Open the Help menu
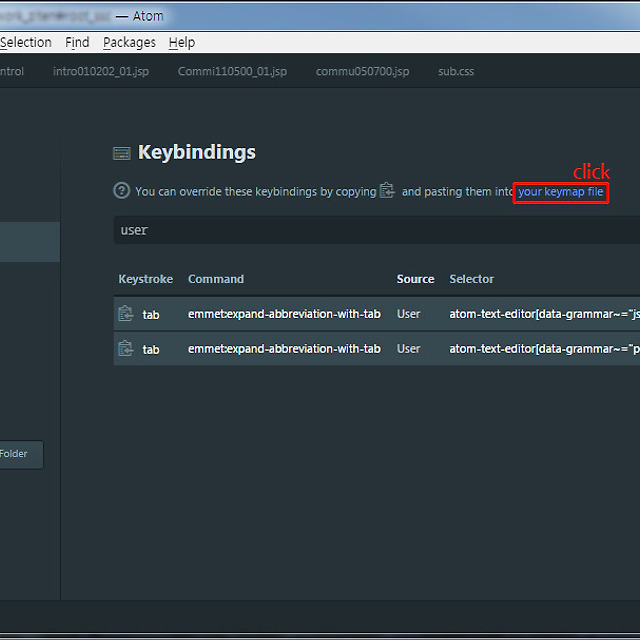Screen dimensions: 640x640 pos(182,42)
